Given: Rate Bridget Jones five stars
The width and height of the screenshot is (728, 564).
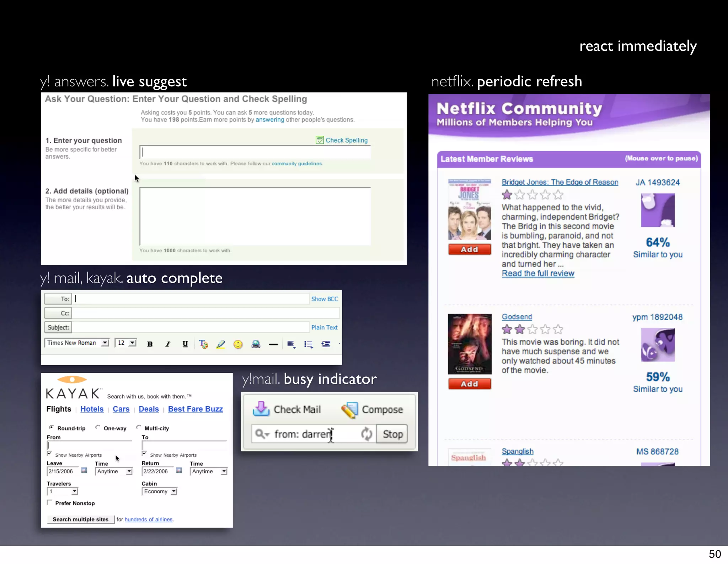Looking at the screenshot, I should pos(558,195).
